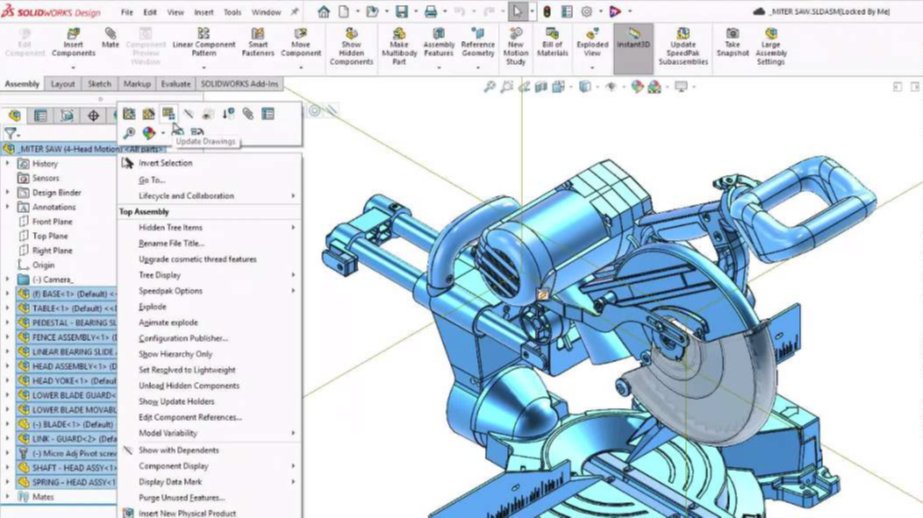Open the PropertyManager tab icon

pyautogui.click(x=40, y=115)
